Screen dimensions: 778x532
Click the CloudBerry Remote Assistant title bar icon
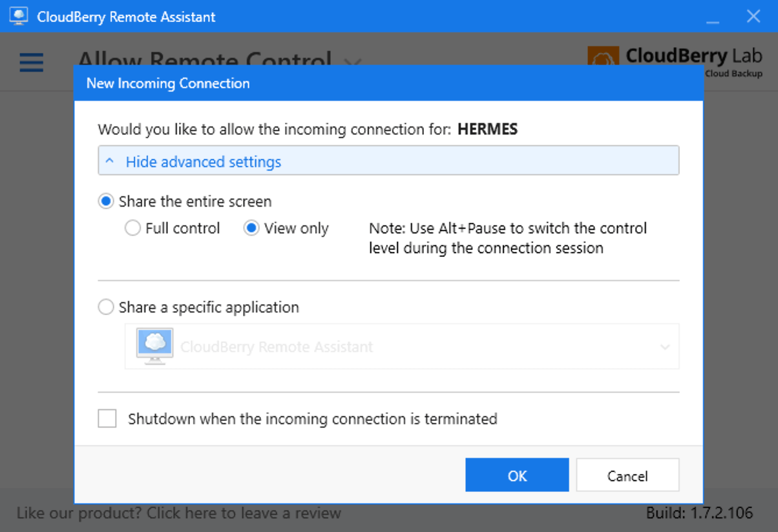19,16
